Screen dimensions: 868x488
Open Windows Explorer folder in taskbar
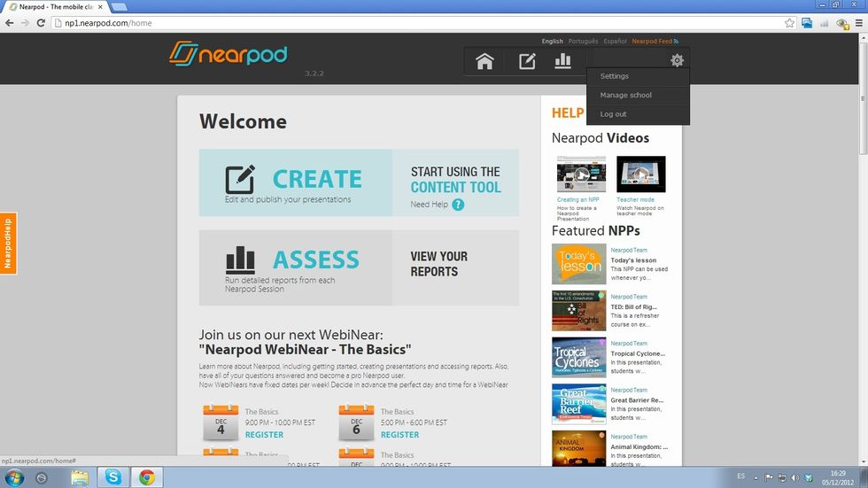pos(80,477)
